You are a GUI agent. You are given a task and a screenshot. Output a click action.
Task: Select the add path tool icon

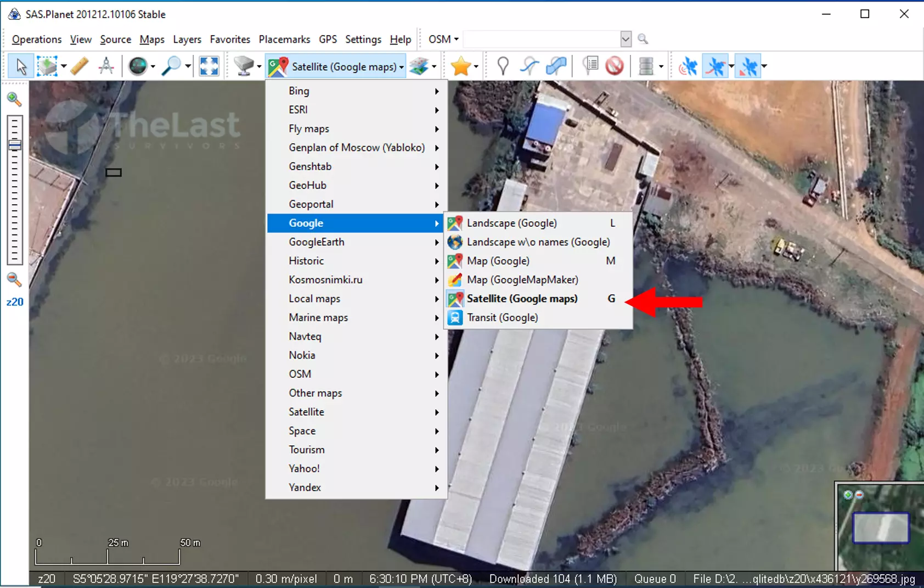point(529,66)
